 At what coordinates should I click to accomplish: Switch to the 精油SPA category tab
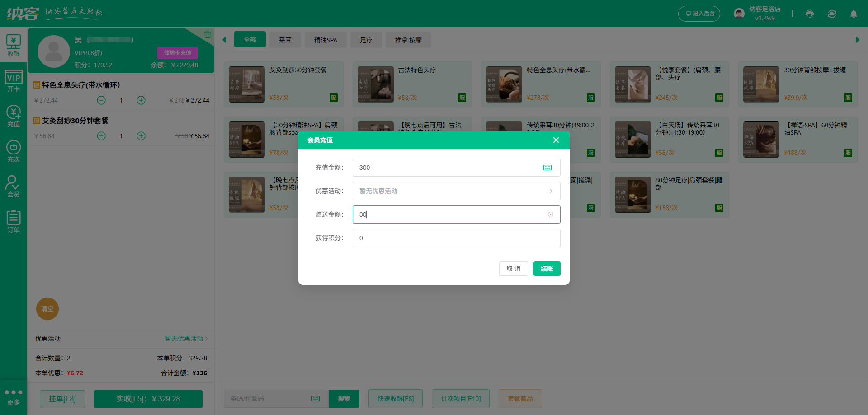[x=325, y=40]
